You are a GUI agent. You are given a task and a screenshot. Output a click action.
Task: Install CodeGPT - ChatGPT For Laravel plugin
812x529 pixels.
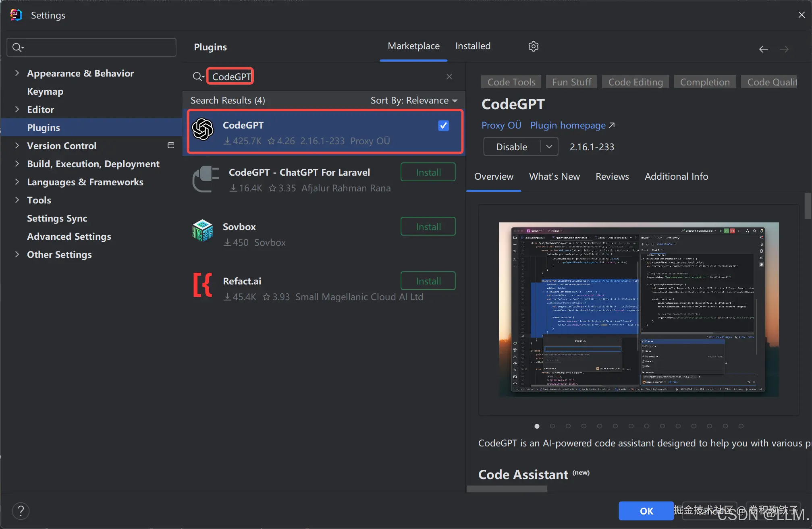tap(428, 172)
